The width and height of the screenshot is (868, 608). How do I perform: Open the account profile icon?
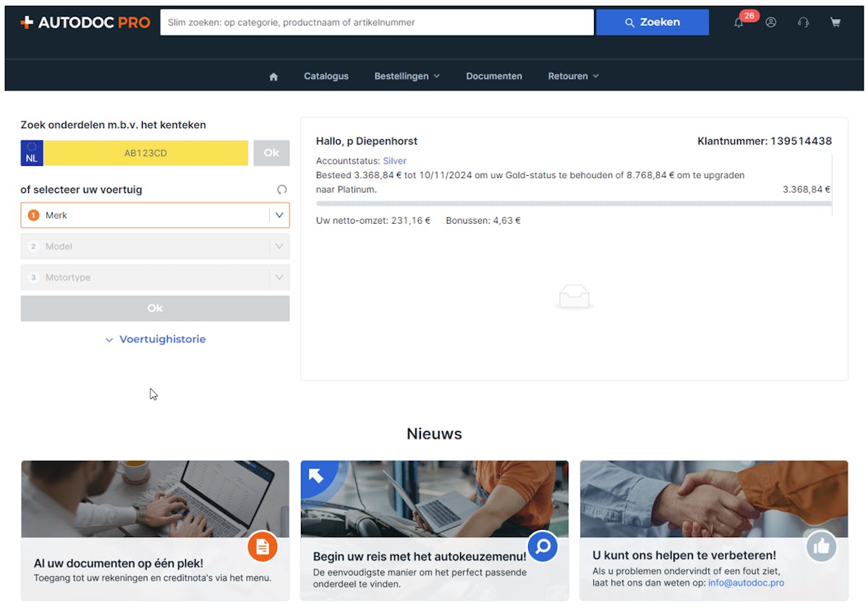pos(770,22)
